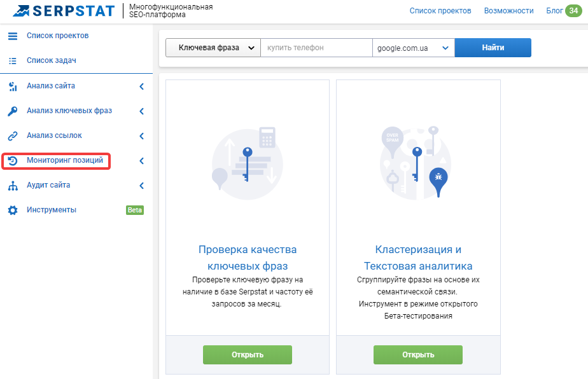The image size is (588, 379).
Task: Open Список проектов link in top header
Action: (x=440, y=11)
